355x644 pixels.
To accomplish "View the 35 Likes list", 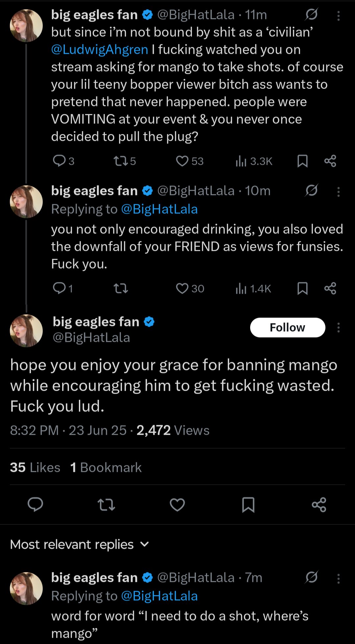I will pyautogui.click(x=35, y=467).
